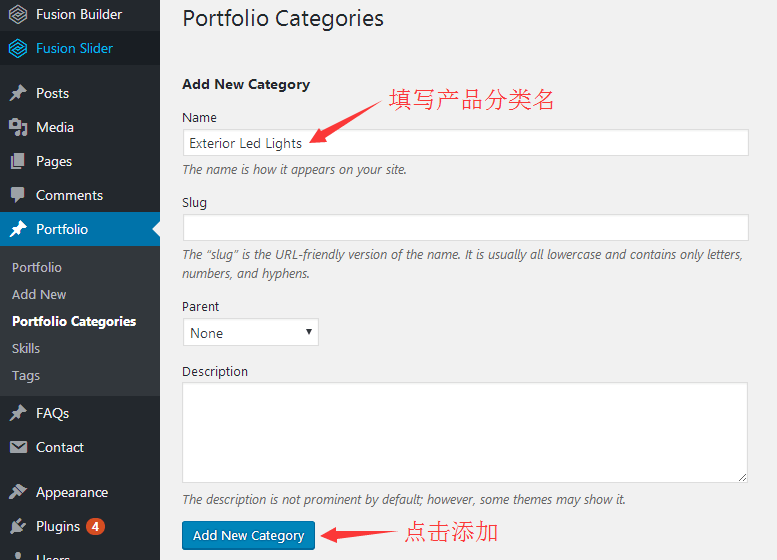
Task: Open Portfolio Categories submenu link
Action: (74, 321)
